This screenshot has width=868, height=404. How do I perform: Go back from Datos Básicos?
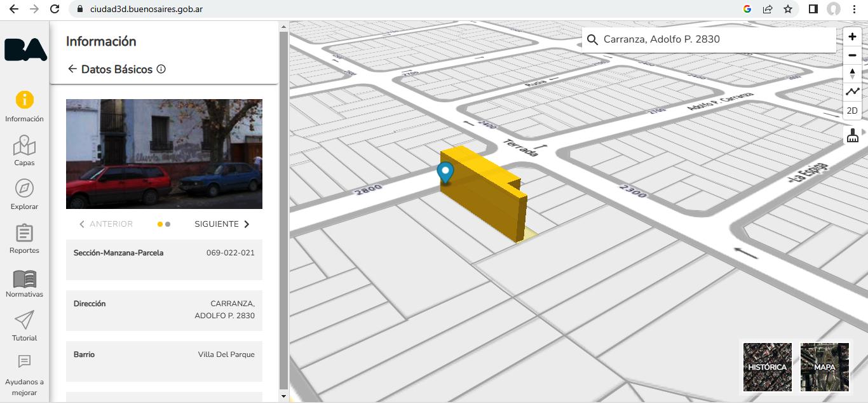coord(72,69)
